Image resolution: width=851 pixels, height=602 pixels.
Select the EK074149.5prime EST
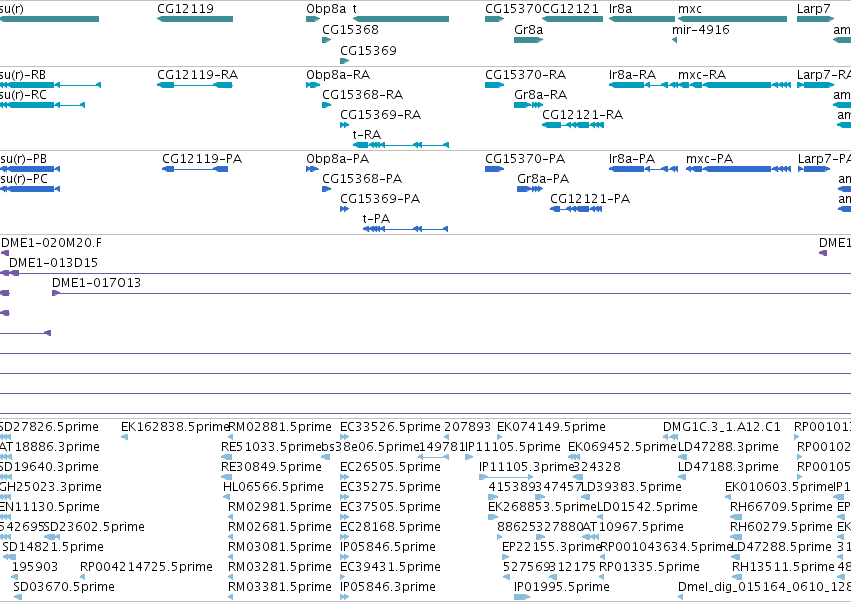[x=499, y=437]
